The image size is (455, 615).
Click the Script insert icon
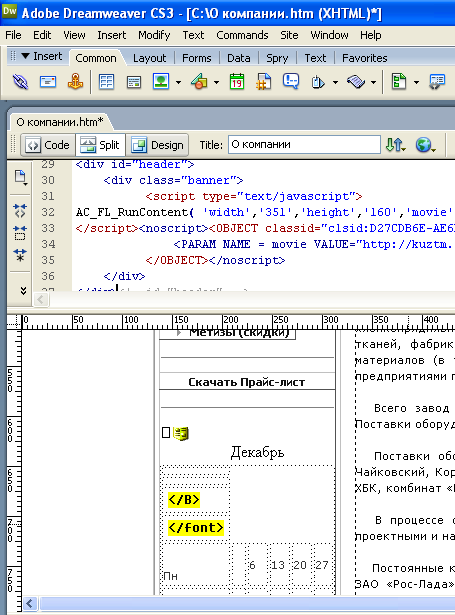point(356,82)
